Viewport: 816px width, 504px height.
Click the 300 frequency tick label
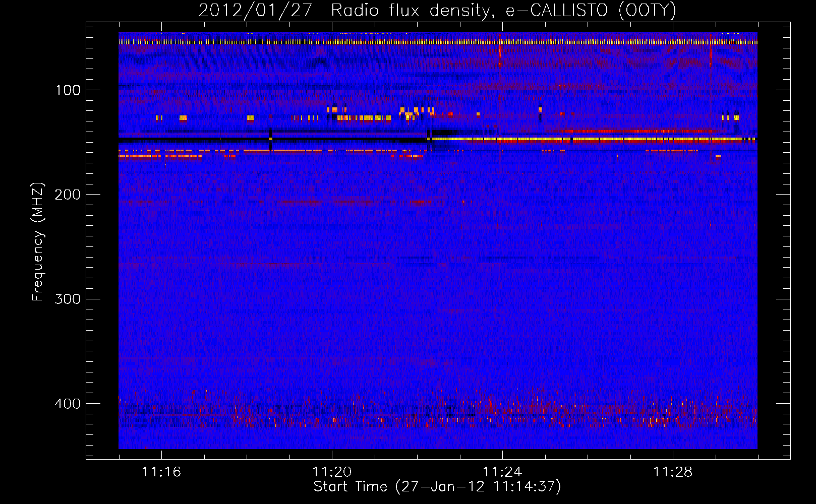68,299
